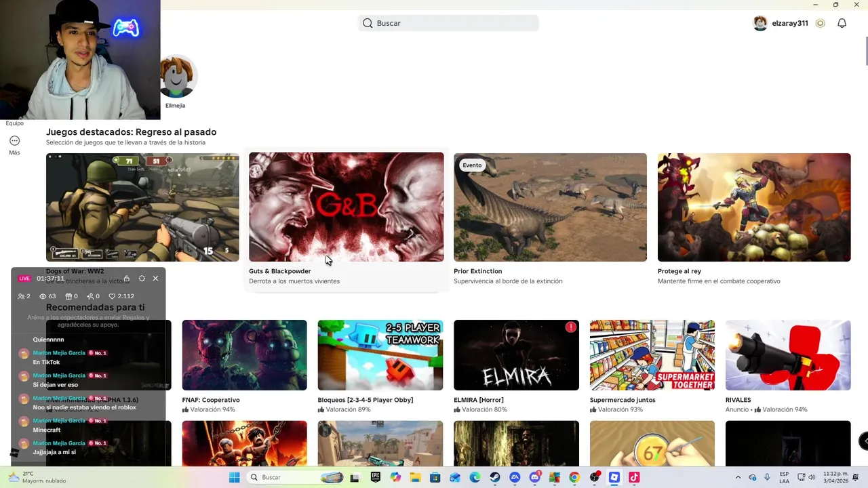Click the ESP LAA language indicator

pyautogui.click(x=784, y=477)
